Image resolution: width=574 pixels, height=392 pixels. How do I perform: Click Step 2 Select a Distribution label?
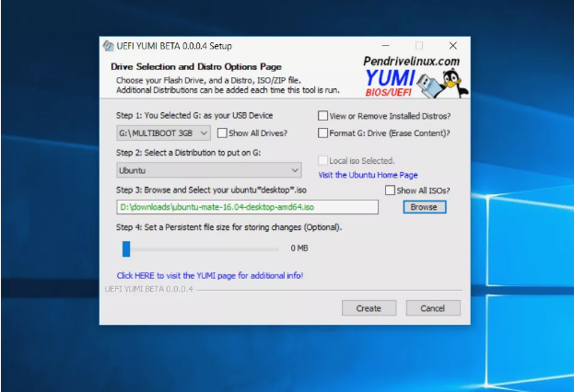(x=189, y=153)
